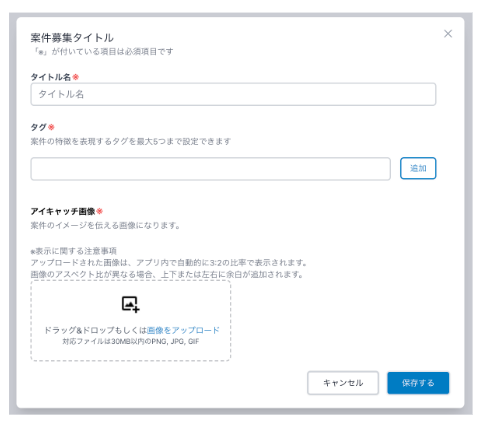Viewport: 480px width, 427px height.
Task: Click the アイキャッチ画像 section label
Action: point(63,211)
